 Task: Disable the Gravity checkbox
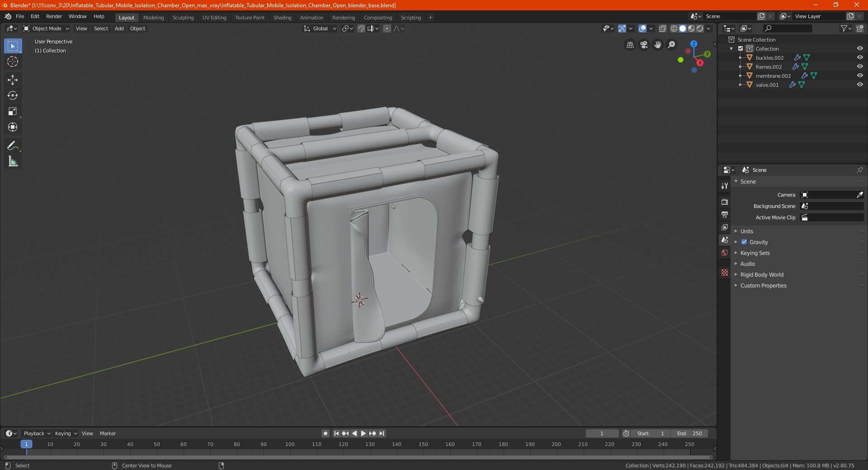pyautogui.click(x=744, y=242)
